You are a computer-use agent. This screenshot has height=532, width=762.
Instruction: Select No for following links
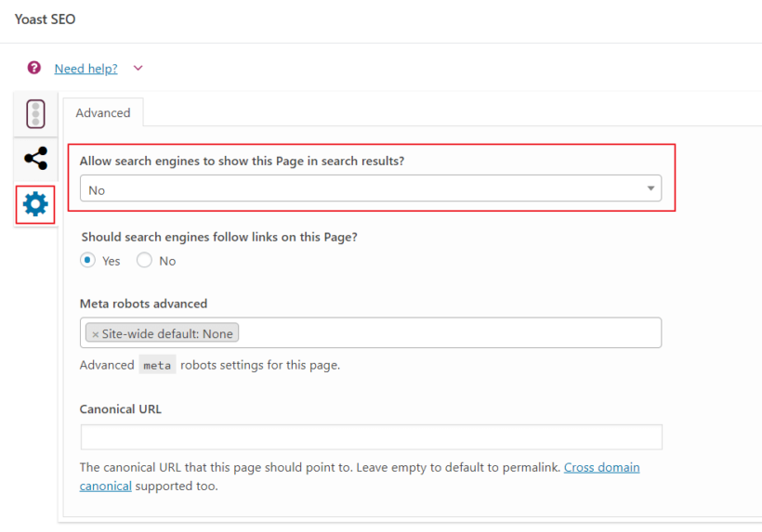[x=144, y=260]
